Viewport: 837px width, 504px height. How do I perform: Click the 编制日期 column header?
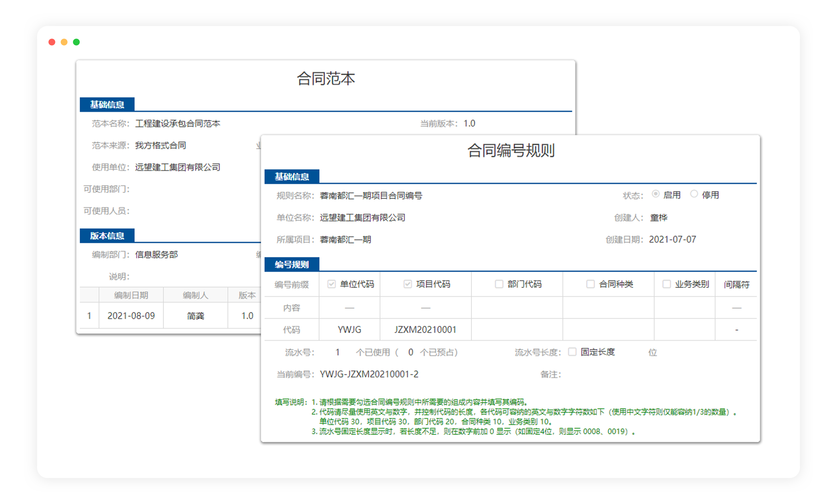131,295
